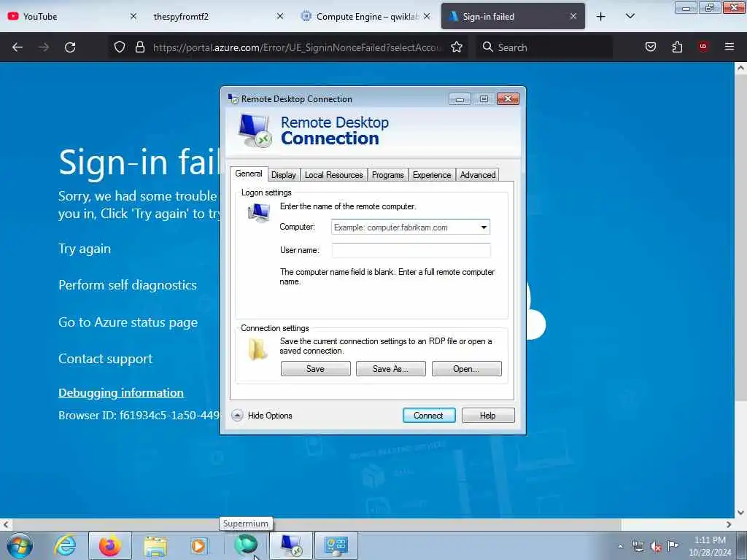Click the taskbar clock showing 1:11 PM
The height and width of the screenshot is (560, 747).
point(710,546)
